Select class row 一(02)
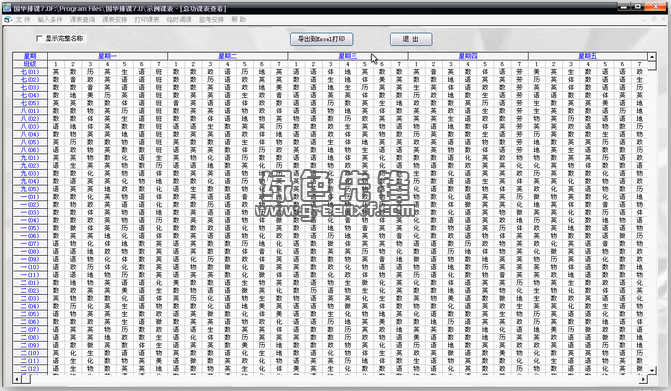Image resolution: width=671 pixels, height=391 pixels. pyautogui.click(x=30, y=204)
